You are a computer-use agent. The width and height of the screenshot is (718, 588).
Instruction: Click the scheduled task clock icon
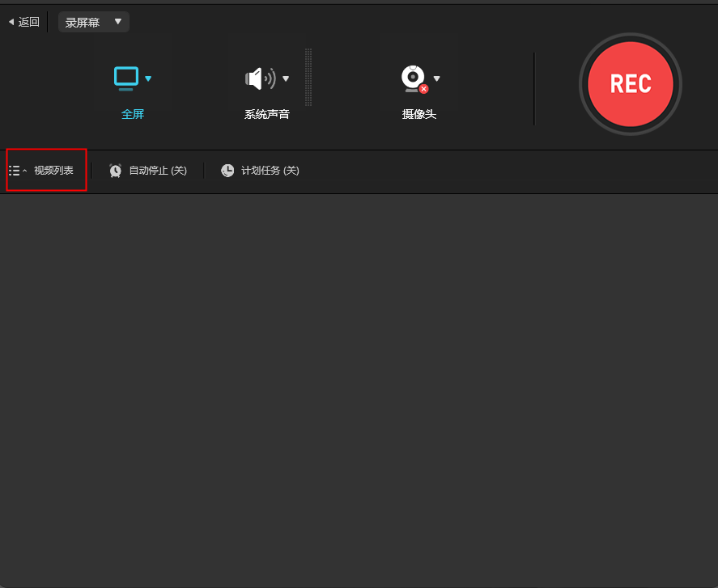(x=227, y=171)
